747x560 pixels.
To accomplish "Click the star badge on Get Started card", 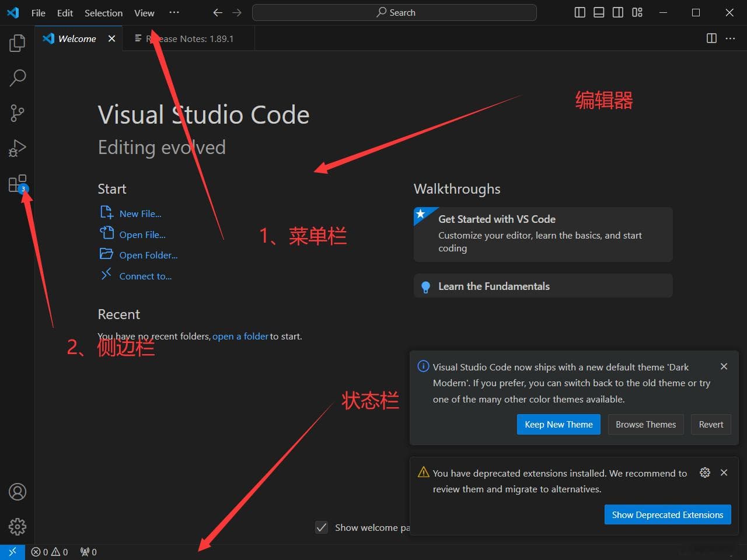I will pyautogui.click(x=421, y=214).
